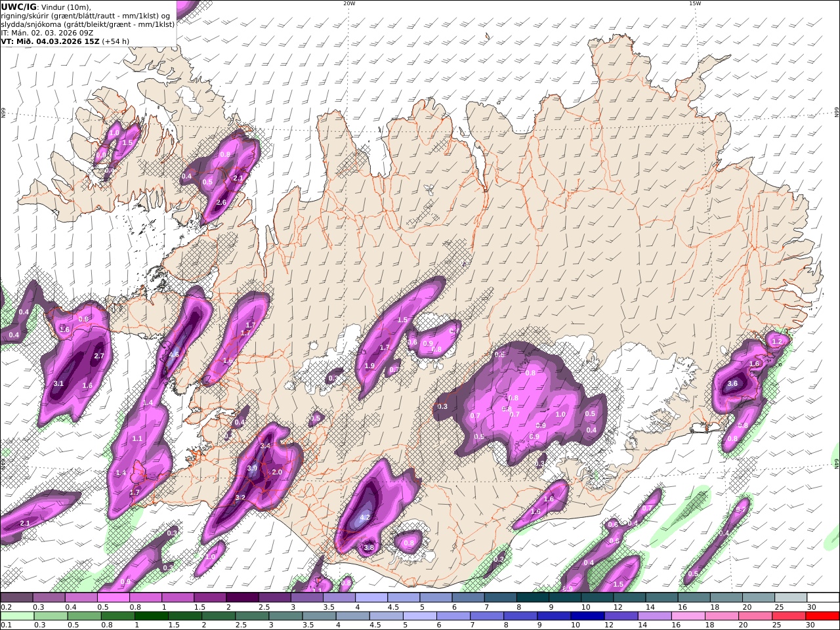Screen dimensions: 840x630
Task: Click the bright red 30+ rain legend swatch
Action: click(x=822, y=616)
